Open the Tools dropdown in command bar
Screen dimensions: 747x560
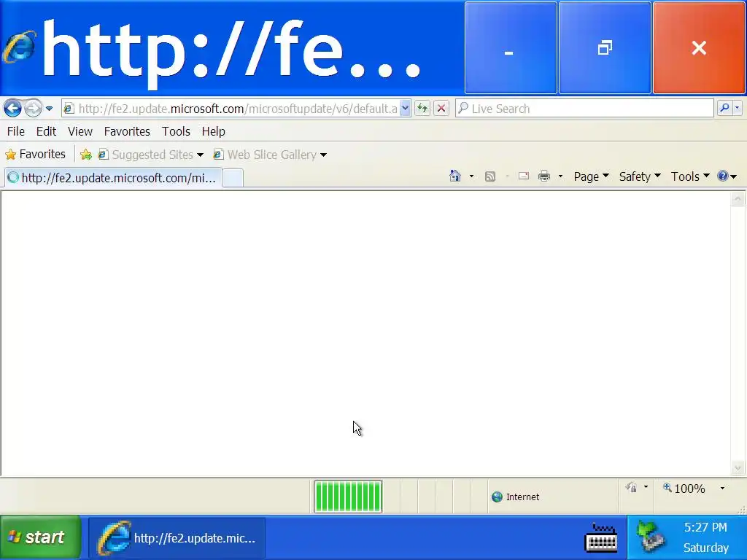coord(690,176)
